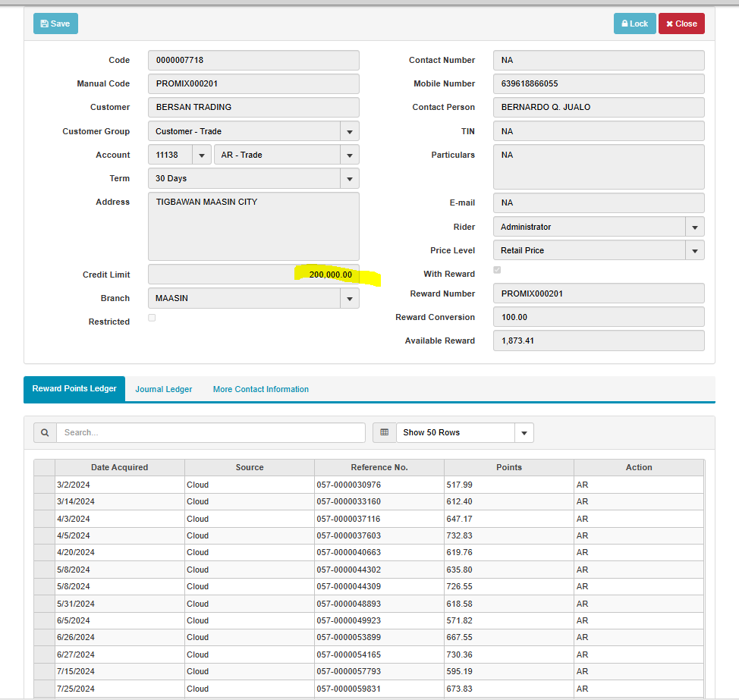739x700 pixels.
Task: Click the Save button with disk icon
Action: [x=55, y=24]
